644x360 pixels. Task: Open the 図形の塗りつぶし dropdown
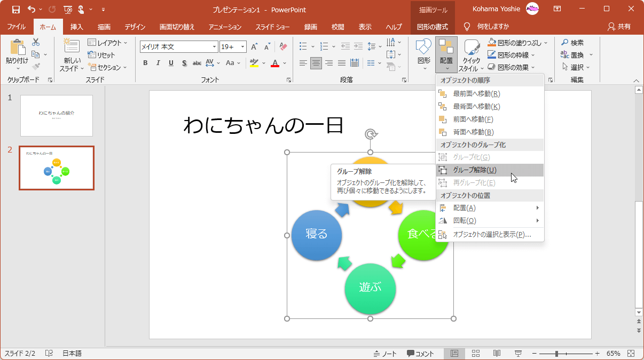(547, 43)
